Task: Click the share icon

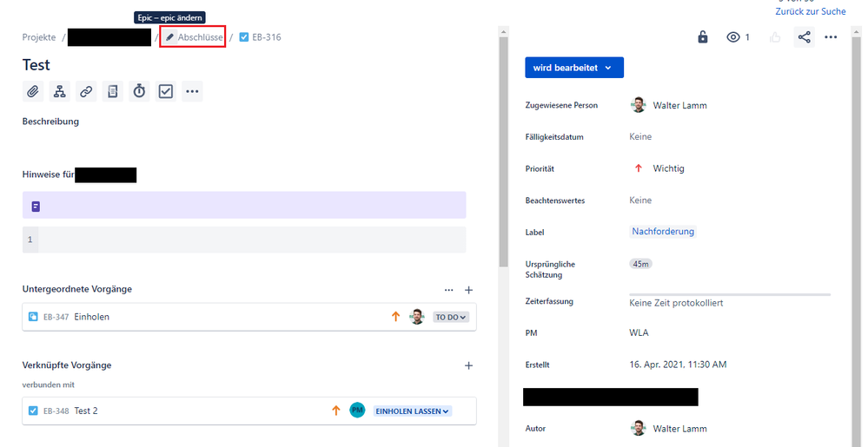Action: tap(805, 37)
